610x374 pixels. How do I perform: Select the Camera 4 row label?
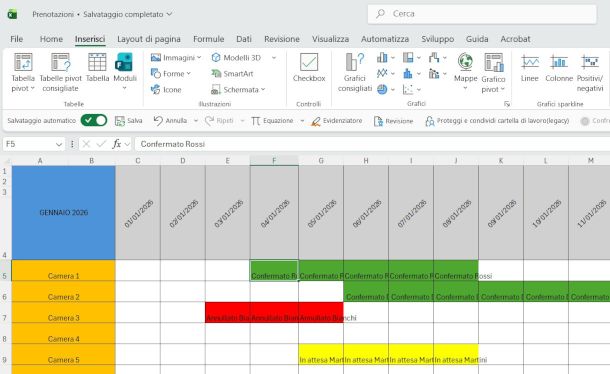click(63, 334)
